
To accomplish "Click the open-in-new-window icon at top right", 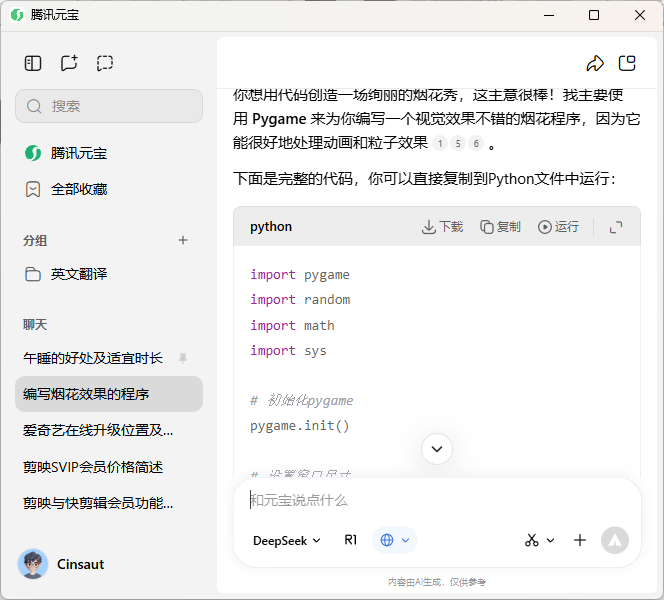I will pyautogui.click(x=628, y=64).
